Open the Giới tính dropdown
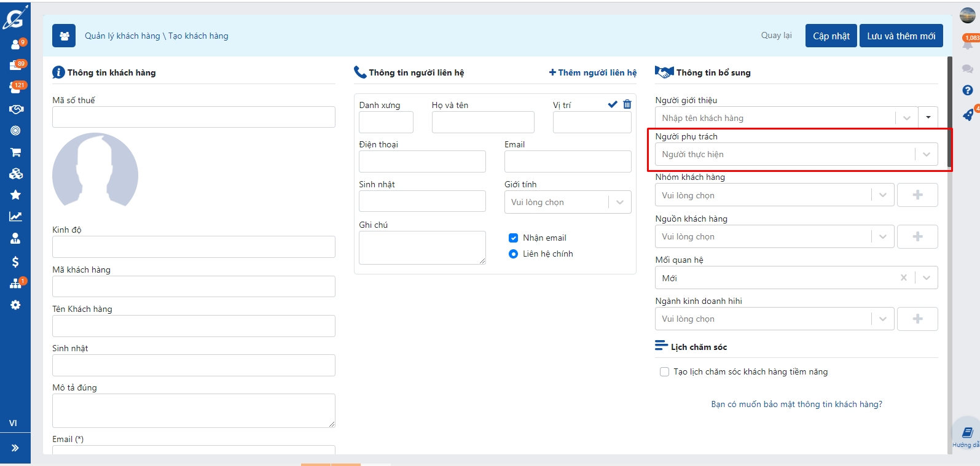980x466 pixels. pos(619,202)
